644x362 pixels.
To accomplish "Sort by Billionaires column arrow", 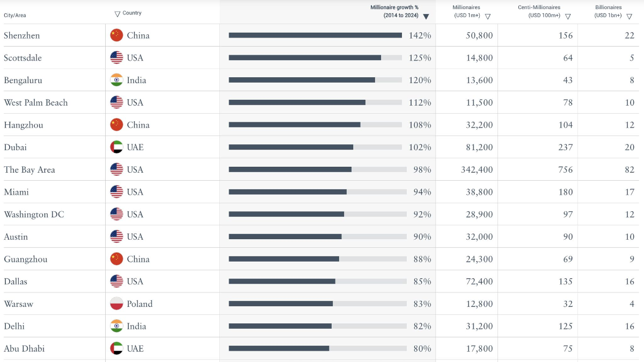I will 629,16.
